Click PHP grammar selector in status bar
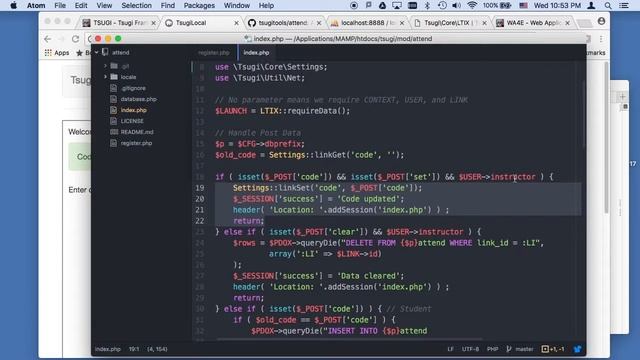The width and height of the screenshot is (640, 360). coord(492,349)
